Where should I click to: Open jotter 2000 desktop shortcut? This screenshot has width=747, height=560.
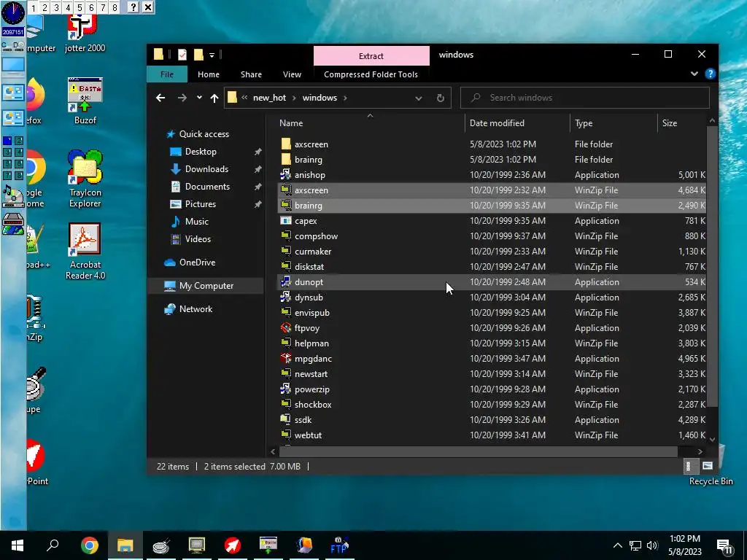point(85,34)
